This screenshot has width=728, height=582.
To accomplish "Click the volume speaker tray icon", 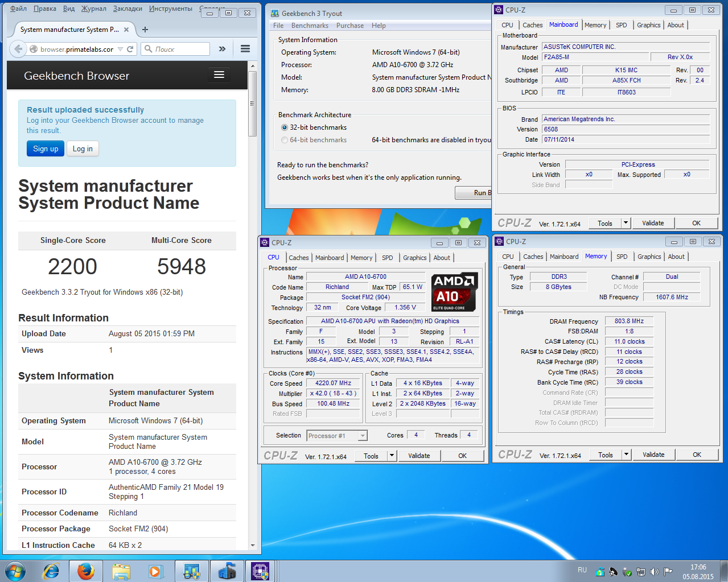I will click(654, 572).
